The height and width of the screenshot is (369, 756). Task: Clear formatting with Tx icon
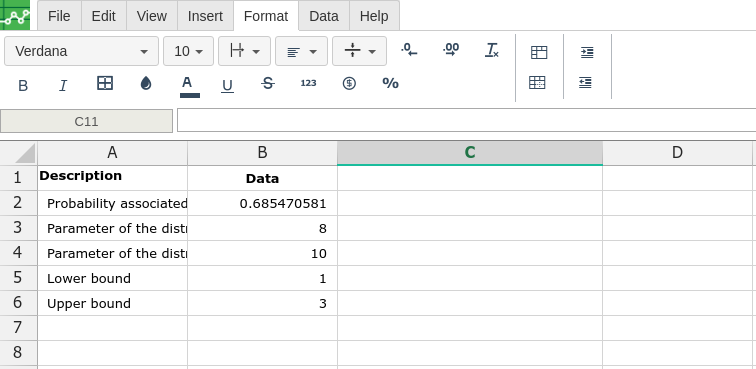[x=491, y=50]
